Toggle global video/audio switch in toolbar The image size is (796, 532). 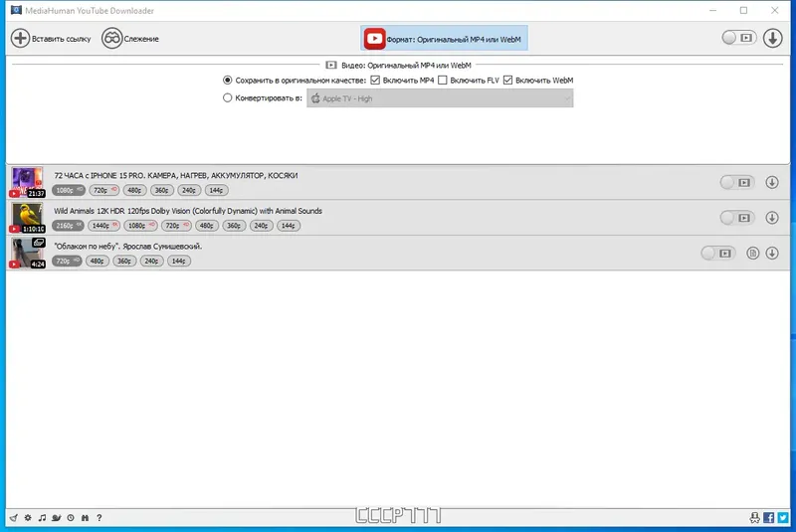coord(739,38)
